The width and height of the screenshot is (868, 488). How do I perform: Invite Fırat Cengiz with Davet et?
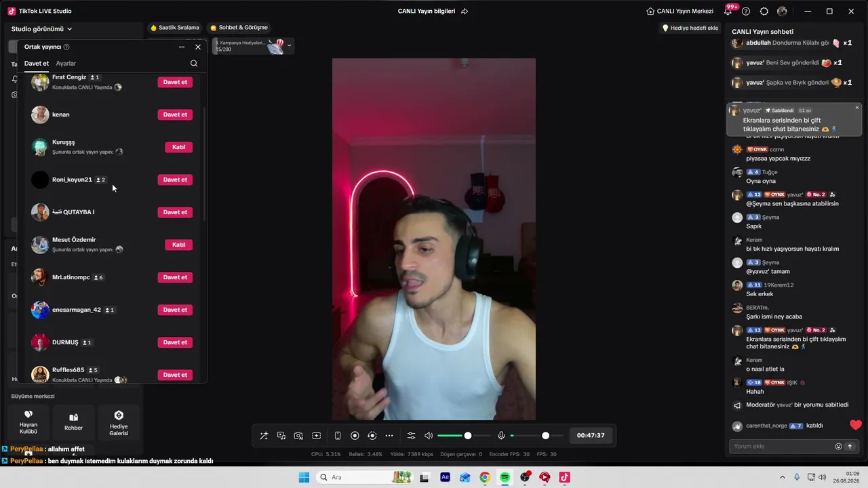point(175,82)
